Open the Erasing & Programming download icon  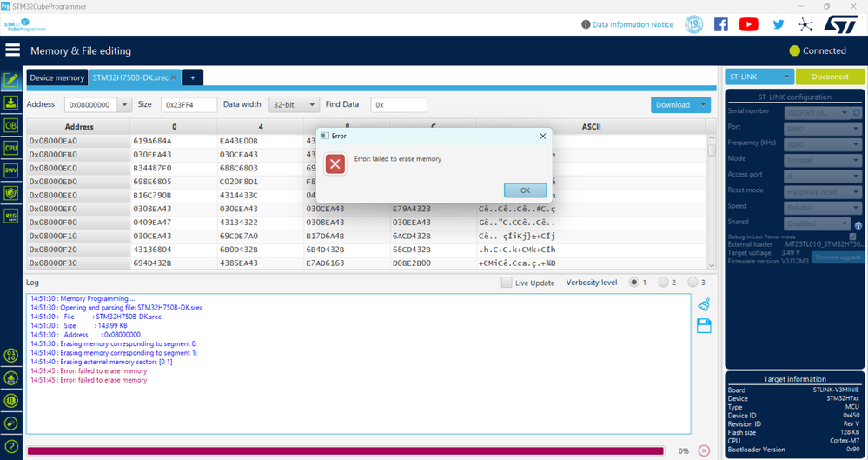[x=11, y=103]
